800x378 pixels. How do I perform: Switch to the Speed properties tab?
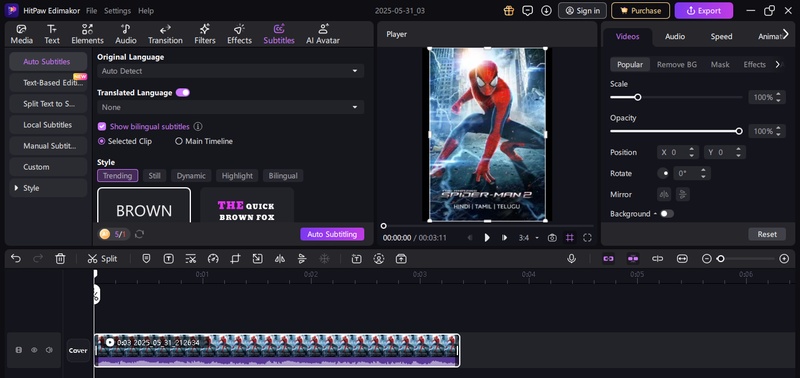click(721, 37)
